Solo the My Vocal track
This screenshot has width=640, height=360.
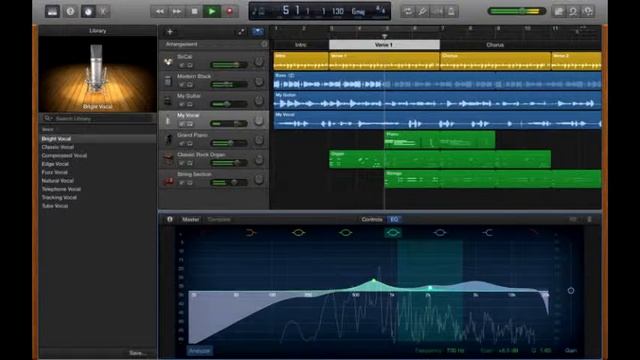pyautogui.click(x=189, y=124)
